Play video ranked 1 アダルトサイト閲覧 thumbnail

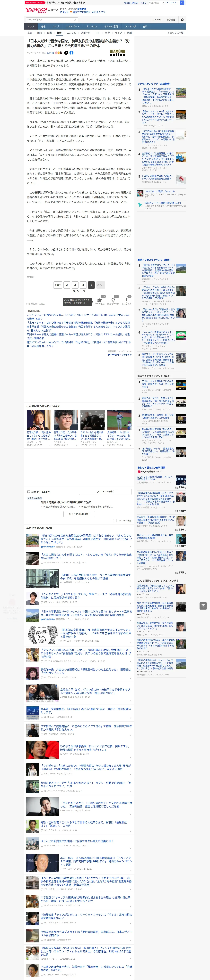coord(181,385)
